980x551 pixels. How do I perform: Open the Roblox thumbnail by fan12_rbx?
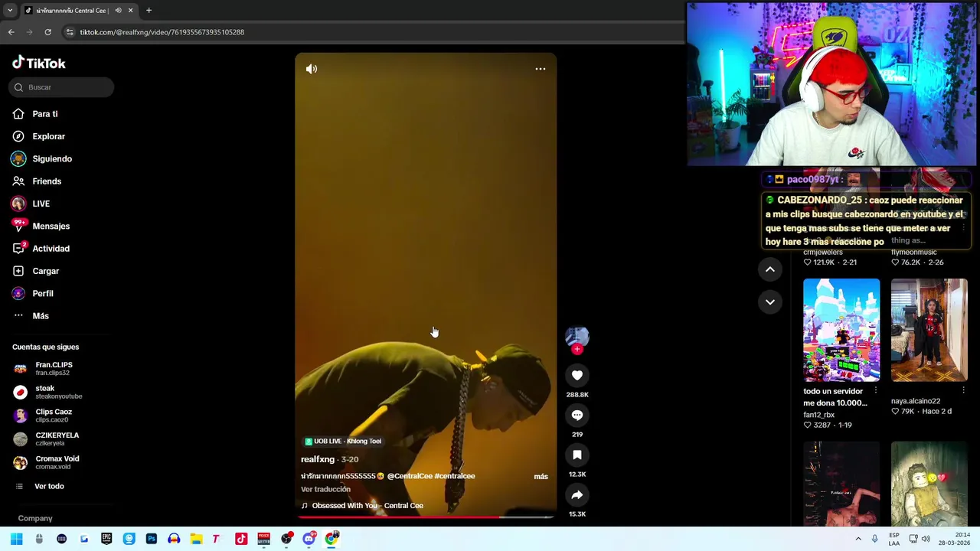pos(841,330)
